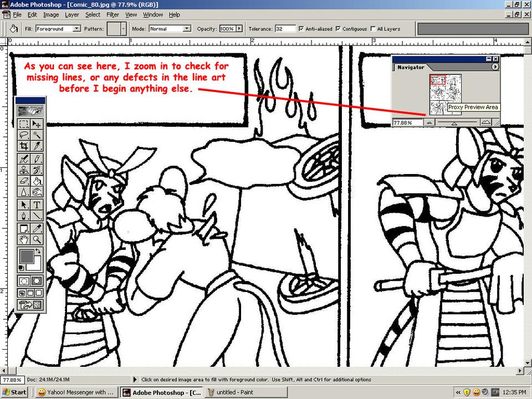Select the Type tool
This screenshot has height=399, width=532.
click(x=37, y=205)
